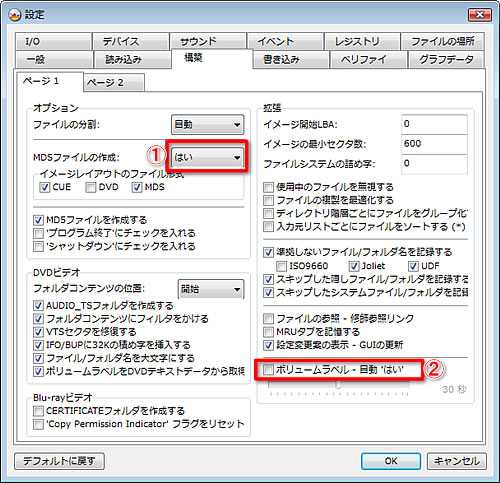Toggle 設定変更案の表示 - GUIの更新 checkbox
The image size is (500, 483).
pos(268,345)
